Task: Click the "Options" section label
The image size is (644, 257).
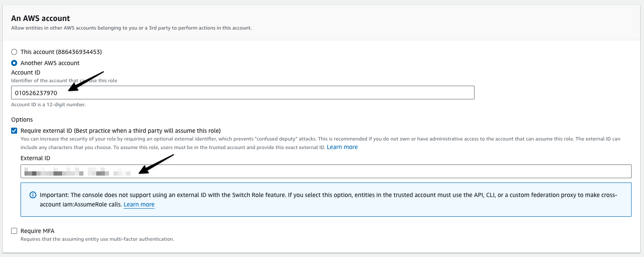Action: pyautogui.click(x=22, y=120)
